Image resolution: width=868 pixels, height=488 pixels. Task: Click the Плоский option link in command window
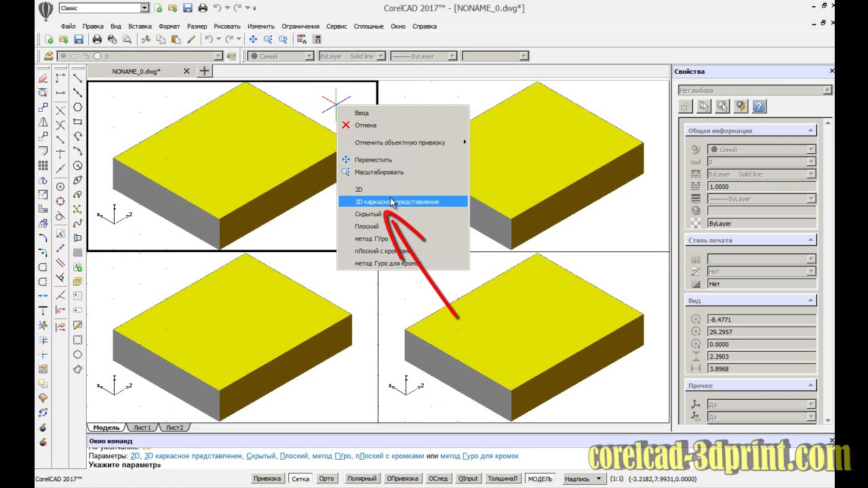click(294, 456)
